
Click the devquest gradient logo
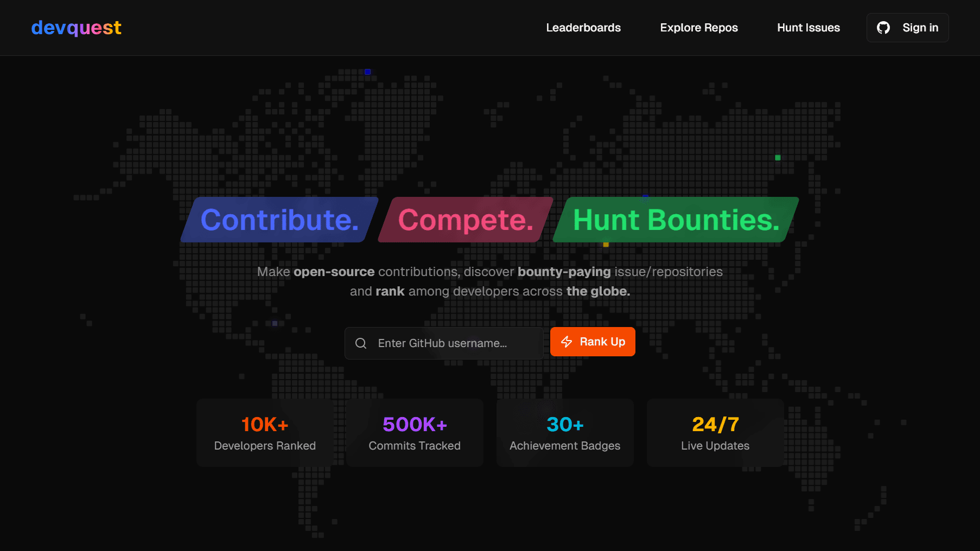tap(76, 28)
